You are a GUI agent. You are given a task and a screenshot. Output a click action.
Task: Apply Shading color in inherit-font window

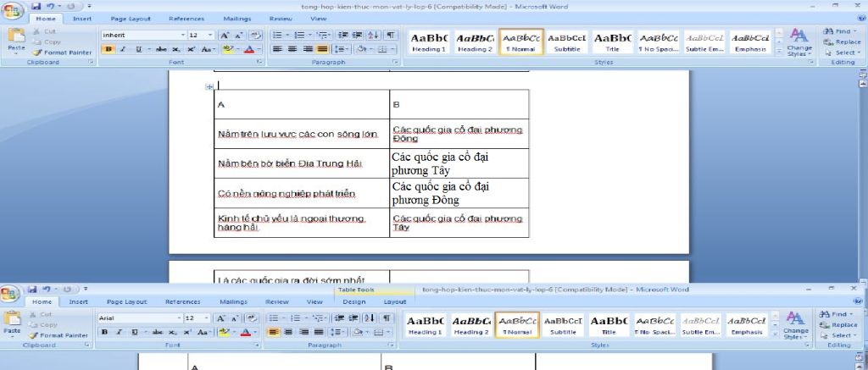pos(360,49)
